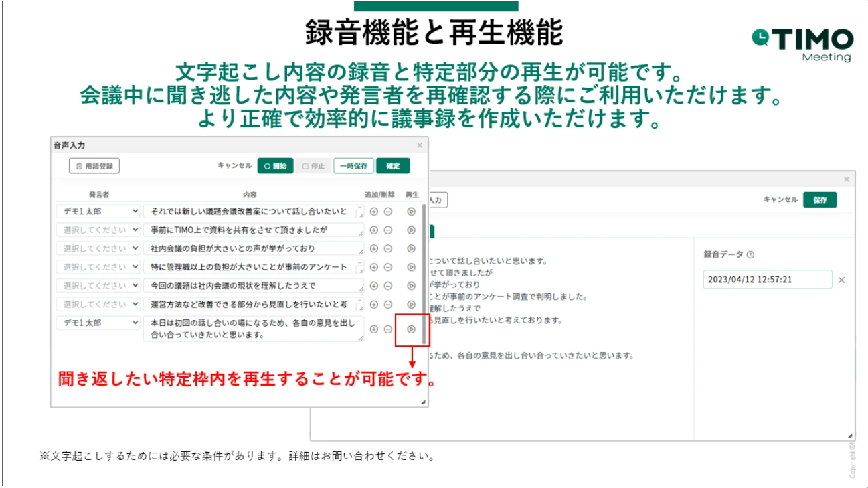Click the 発言者 column header
This screenshot has height=488, width=868.
pyautogui.click(x=99, y=195)
